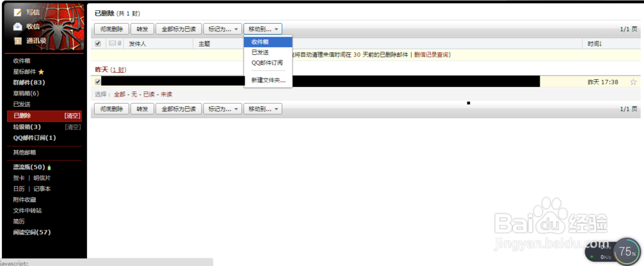Open the top 标记为... dropdown
Viewport: 644px width, 266px height.
[x=223, y=29]
